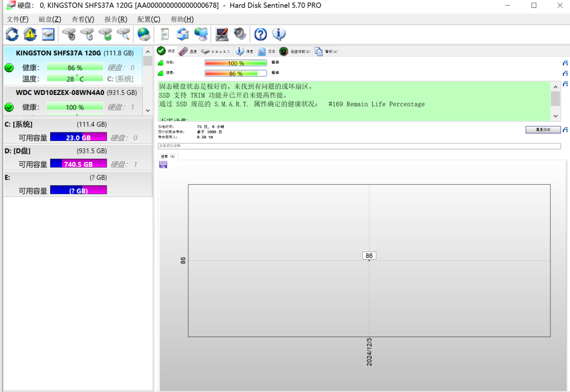Viewport: 570px width, 392px height.
Task: Click the 86 % health bar in the overview
Action: tap(235, 73)
